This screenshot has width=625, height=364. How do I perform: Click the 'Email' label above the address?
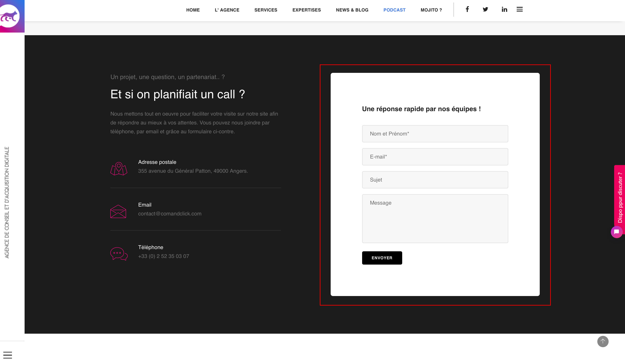tap(145, 205)
